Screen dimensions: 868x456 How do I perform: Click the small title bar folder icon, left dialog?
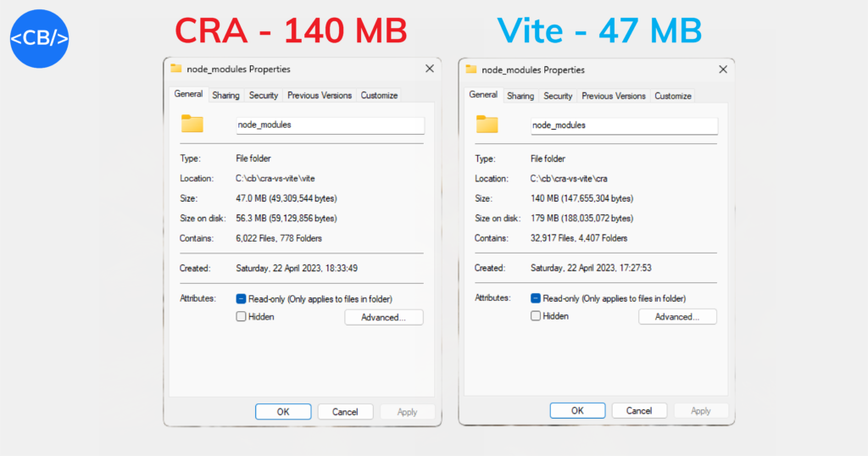click(x=176, y=68)
